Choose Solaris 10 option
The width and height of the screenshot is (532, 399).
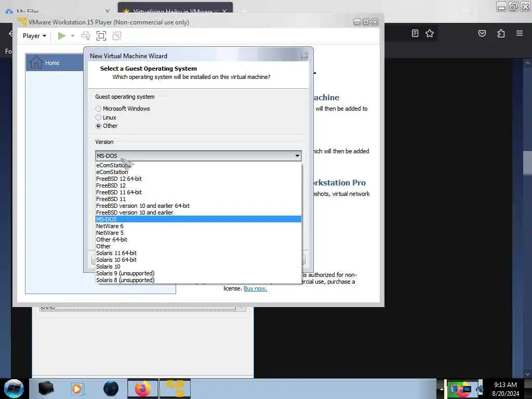click(198, 267)
